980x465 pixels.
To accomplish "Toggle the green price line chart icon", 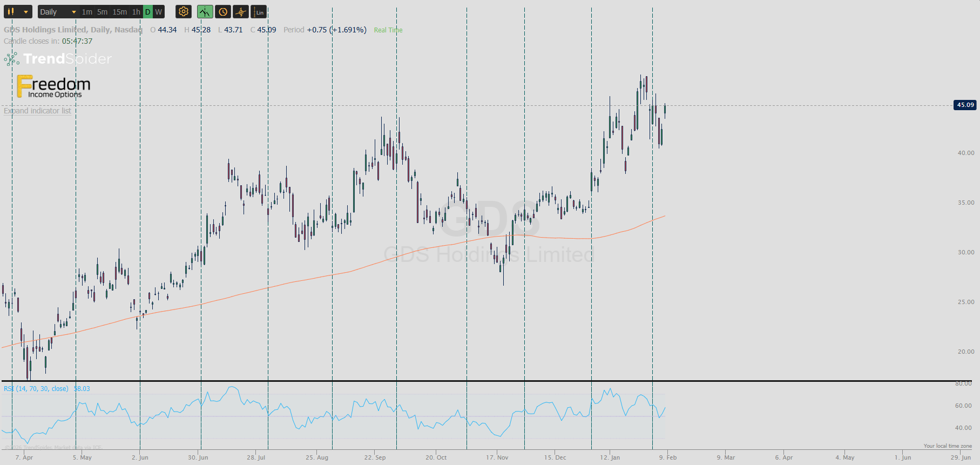I will (205, 12).
